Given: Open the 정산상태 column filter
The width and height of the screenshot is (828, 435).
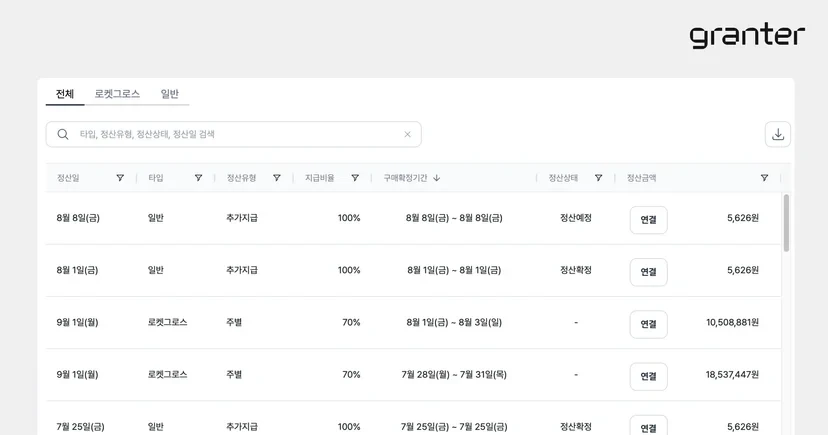Looking at the screenshot, I should pos(598,178).
